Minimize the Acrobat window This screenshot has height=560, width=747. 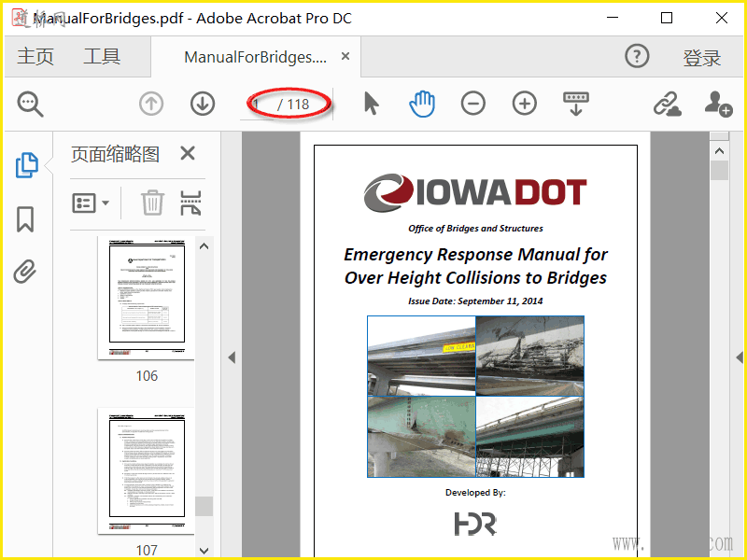pyautogui.click(x=613, y=18)
